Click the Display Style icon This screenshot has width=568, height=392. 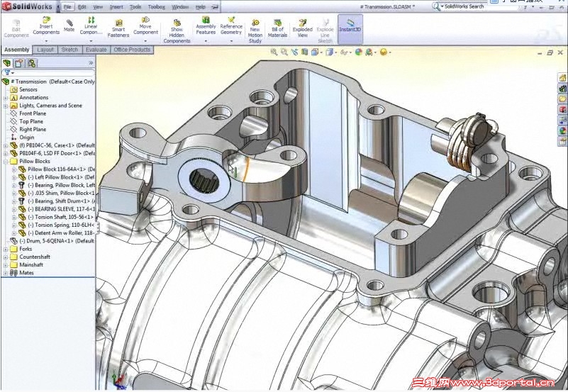[329, 52]
